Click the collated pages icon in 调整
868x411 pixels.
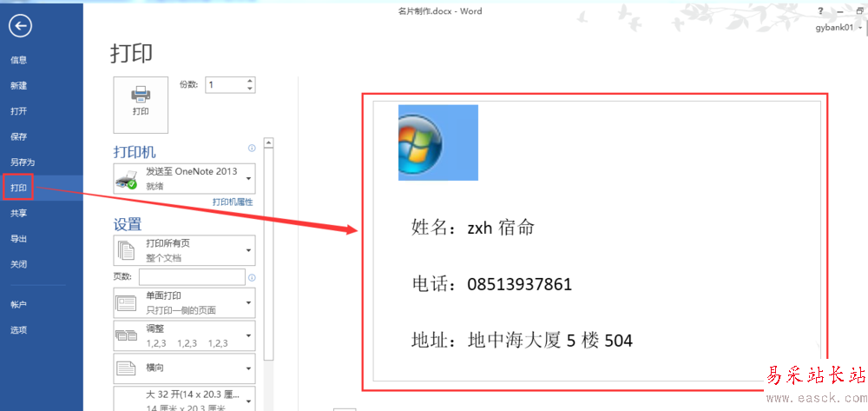point(126,335)
